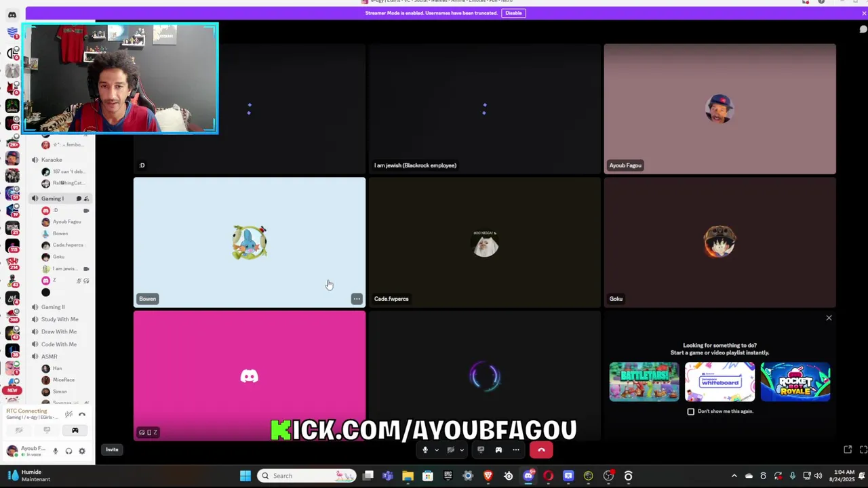The height and width of the screenshot is (488, 868).
Task: Select user Goku in channel list
Action: click(x=58, y=257)
